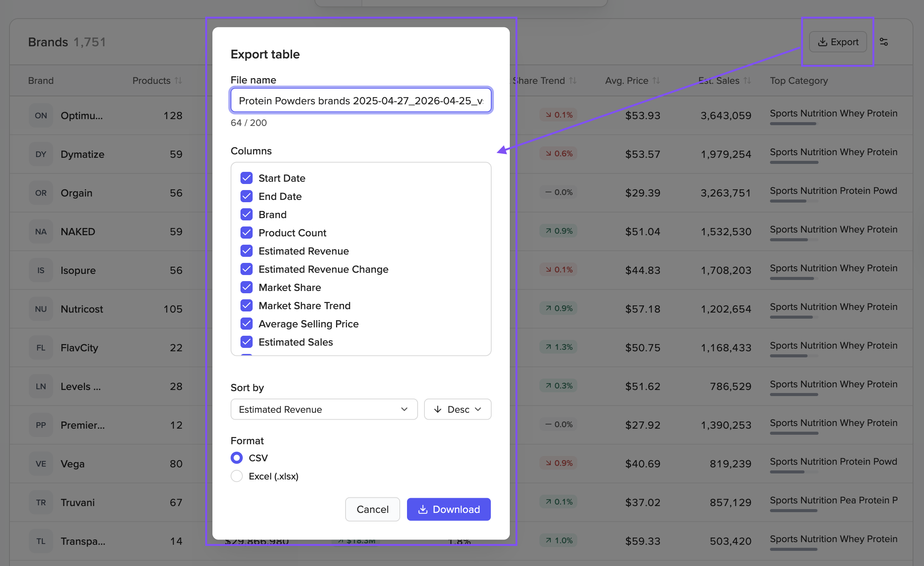Click the TR avatar for Truvani
This screenshot has width=924, height=566.
tap(41, 503)
